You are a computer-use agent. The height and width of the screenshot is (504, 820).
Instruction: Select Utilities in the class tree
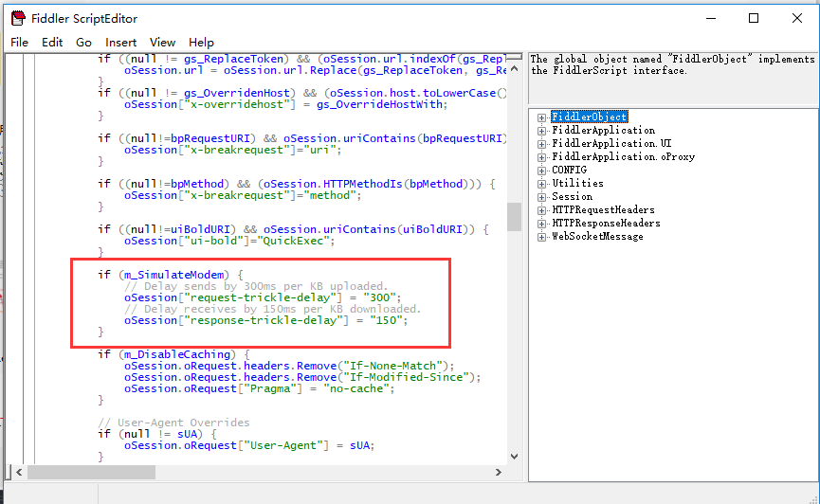coord(578,184)
